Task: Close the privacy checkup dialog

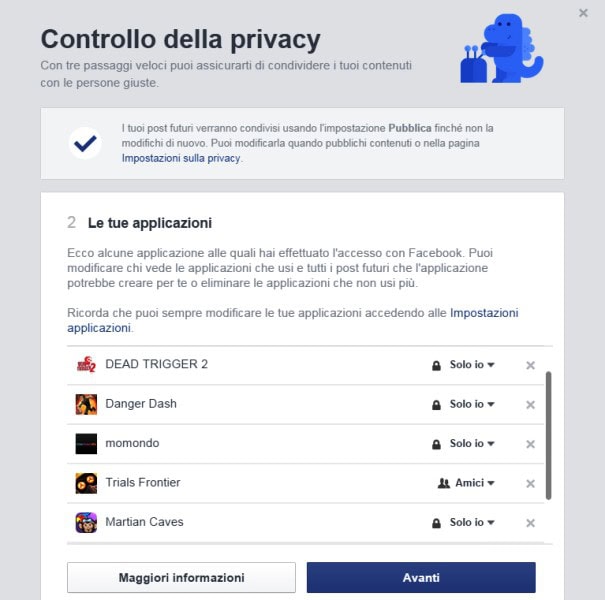Action: click(x=583, y=13)
